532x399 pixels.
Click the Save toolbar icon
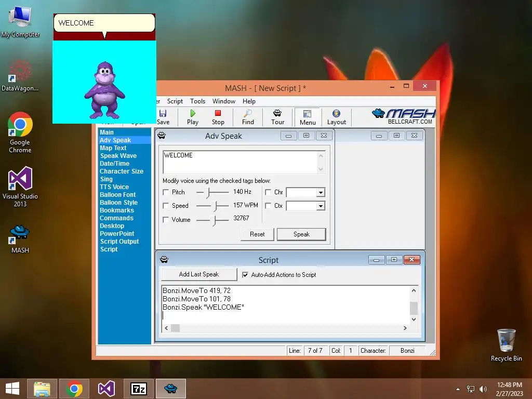point(163,117)
